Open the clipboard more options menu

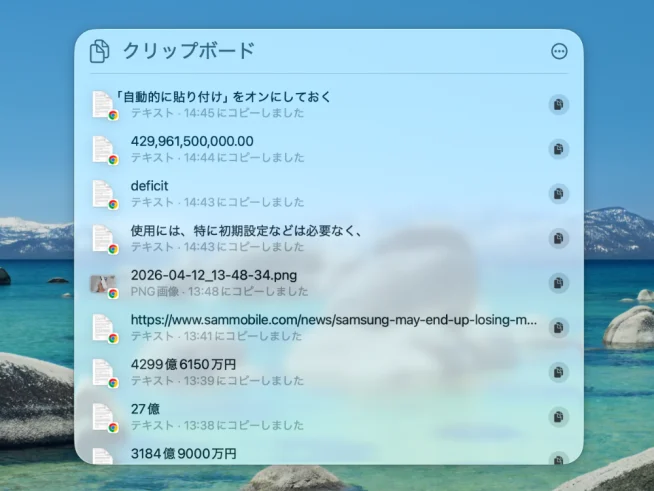pos(559,52)
